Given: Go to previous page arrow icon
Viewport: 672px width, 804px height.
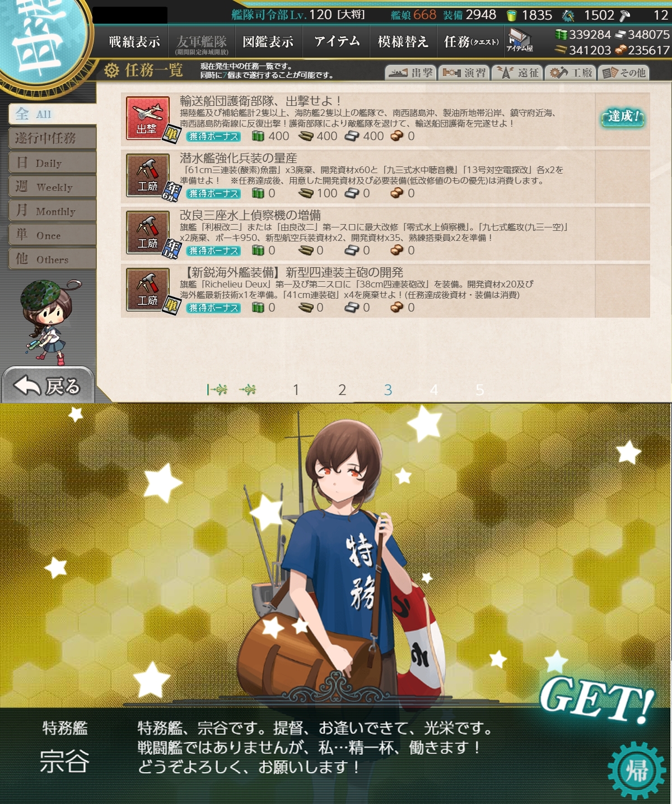Looking at the screenshot, I should click(248, 389).
